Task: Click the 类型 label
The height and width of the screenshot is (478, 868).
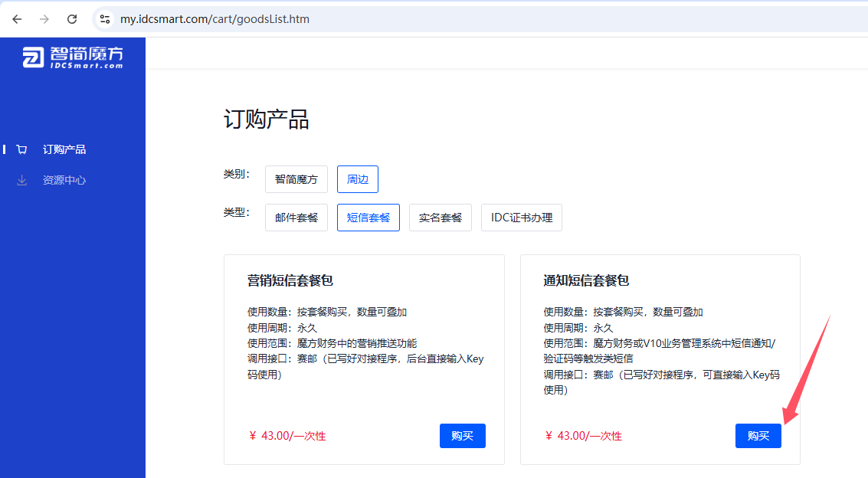Action: coord(237,212)
